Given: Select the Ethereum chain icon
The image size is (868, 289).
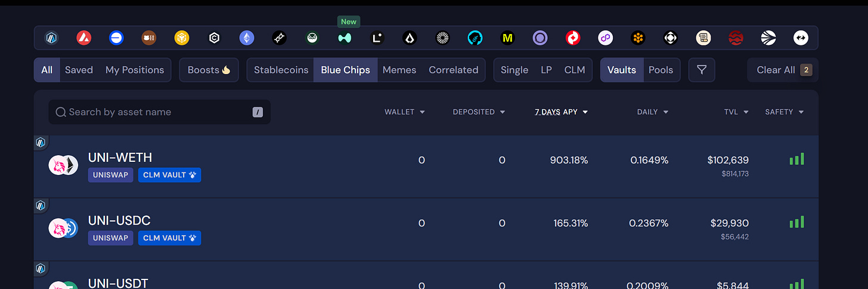Looking at the screenshot, I should tap(247, 38).
